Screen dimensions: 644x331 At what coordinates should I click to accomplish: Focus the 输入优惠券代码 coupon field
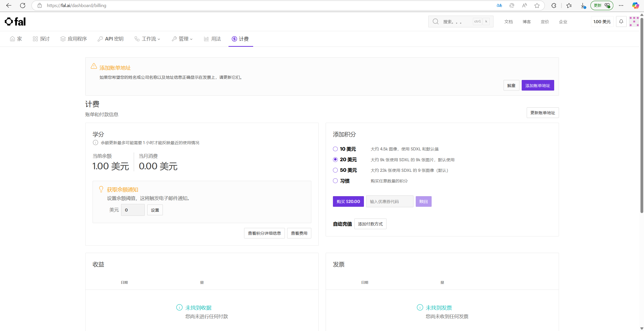389,201
